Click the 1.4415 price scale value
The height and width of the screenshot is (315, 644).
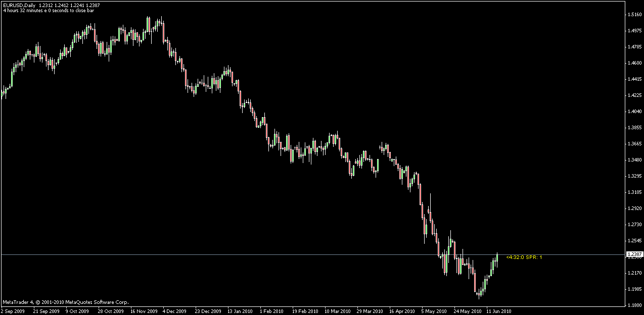[634, 79]
